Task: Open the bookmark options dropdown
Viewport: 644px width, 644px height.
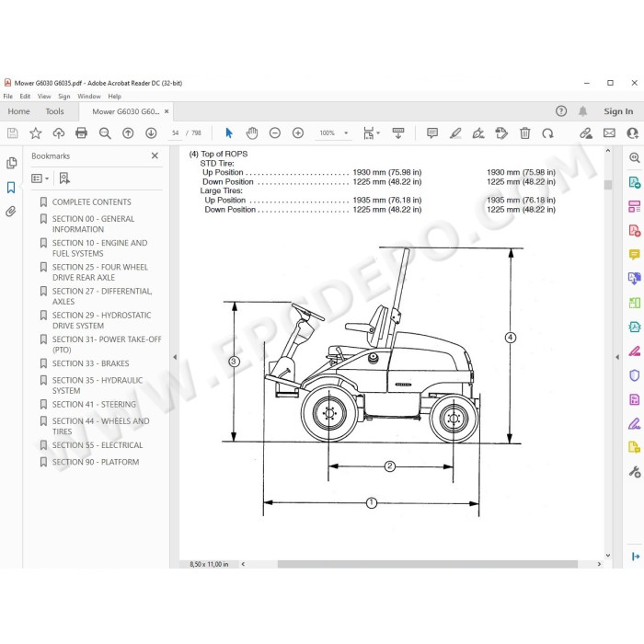Action: coord(40,178)
